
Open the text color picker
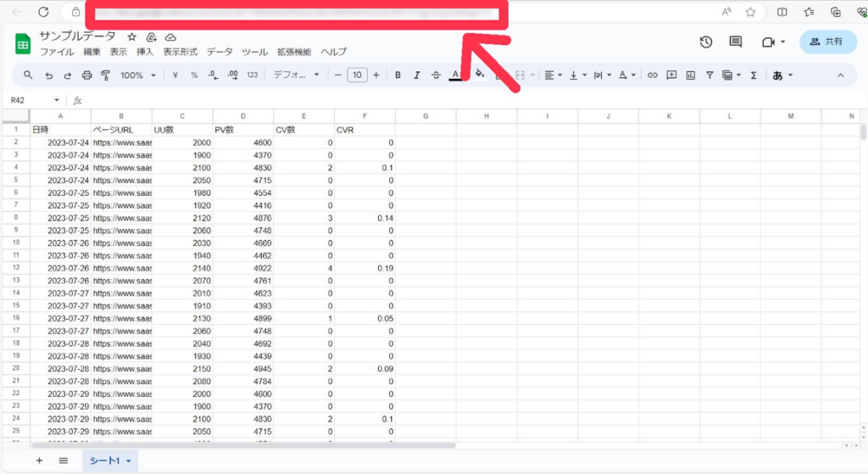tap(455, 75)
